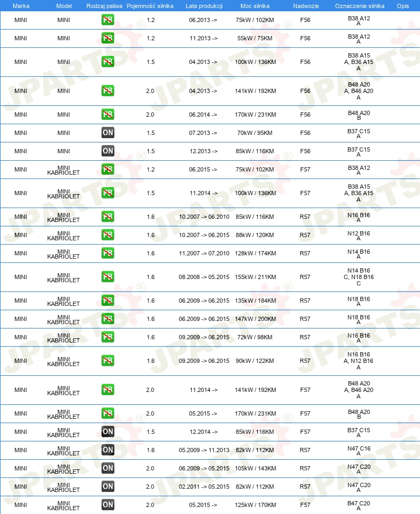Click the date range 10.2007 -> 06.2010
The image size is (420, 514).
[x=204, y=217]
